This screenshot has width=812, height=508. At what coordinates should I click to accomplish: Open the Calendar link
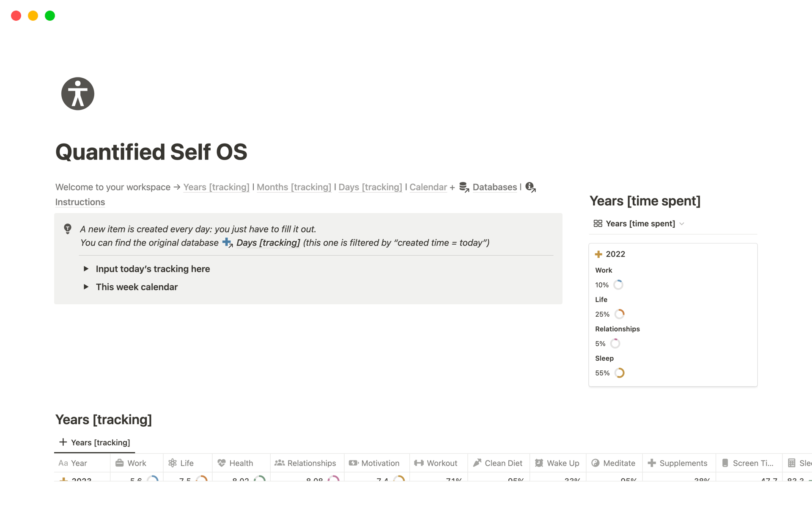[428, 187]
